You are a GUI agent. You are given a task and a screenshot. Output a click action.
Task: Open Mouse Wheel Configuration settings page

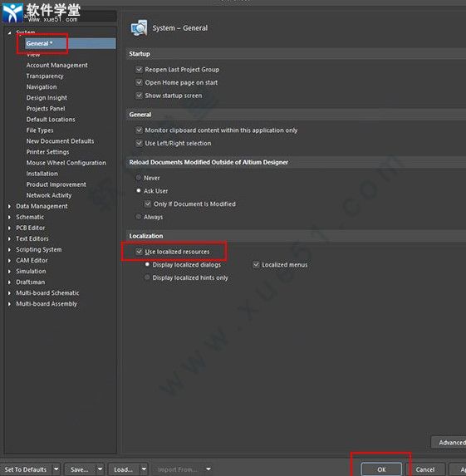[66, 163]
